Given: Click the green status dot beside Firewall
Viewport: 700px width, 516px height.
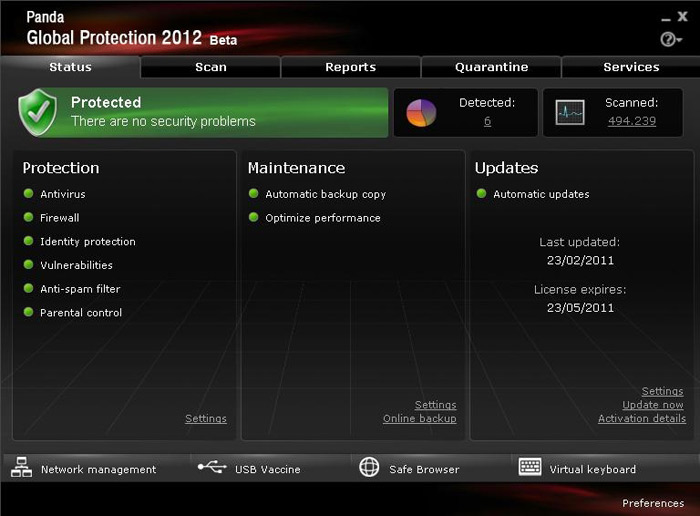Looking at the screenshot, I should coord(29,217).
